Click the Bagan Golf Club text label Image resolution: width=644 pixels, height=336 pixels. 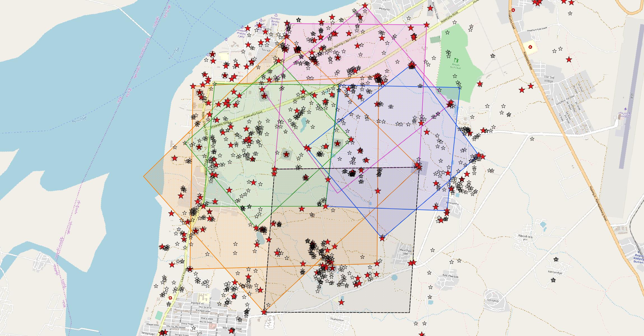pos(456,66)
